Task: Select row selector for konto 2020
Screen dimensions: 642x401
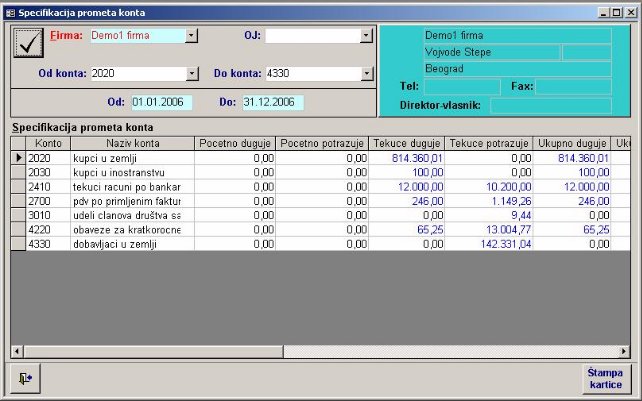Action: coord(17,158)
